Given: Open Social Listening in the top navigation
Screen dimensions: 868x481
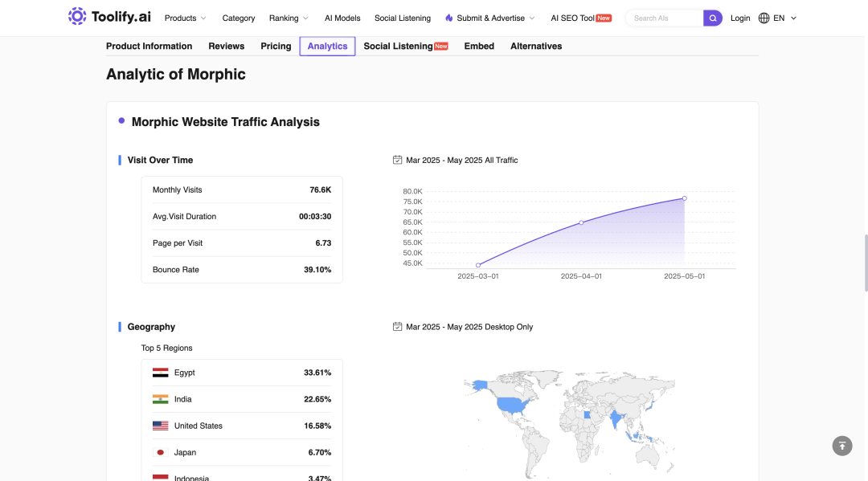Looking at the screenshot, I should click(x=403, y=18).
